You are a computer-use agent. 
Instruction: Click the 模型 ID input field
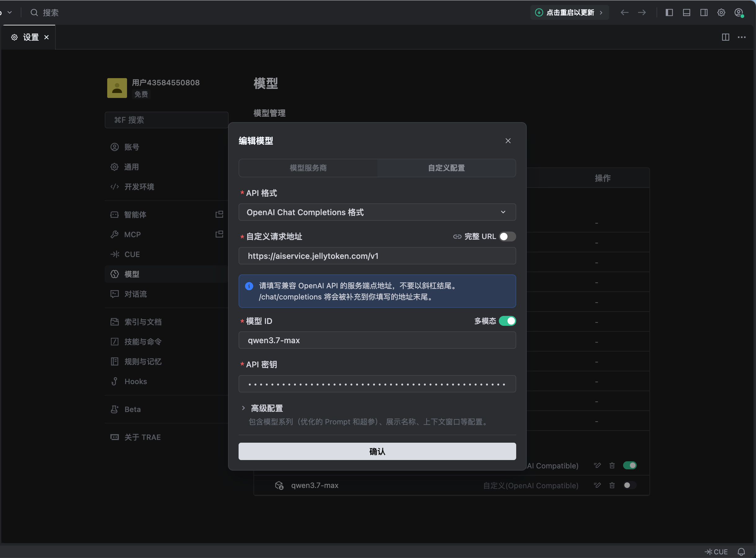click(x=377, y=340)
